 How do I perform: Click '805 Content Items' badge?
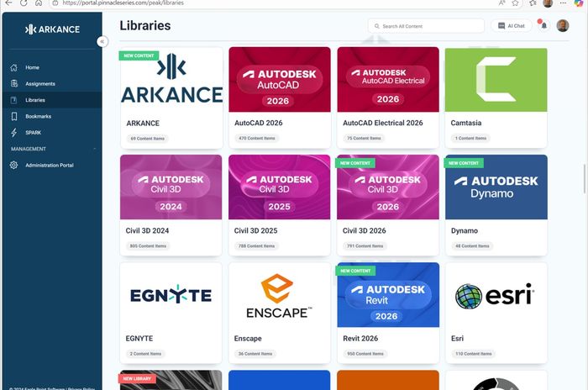pyautogui.click(x=148, y=246)
